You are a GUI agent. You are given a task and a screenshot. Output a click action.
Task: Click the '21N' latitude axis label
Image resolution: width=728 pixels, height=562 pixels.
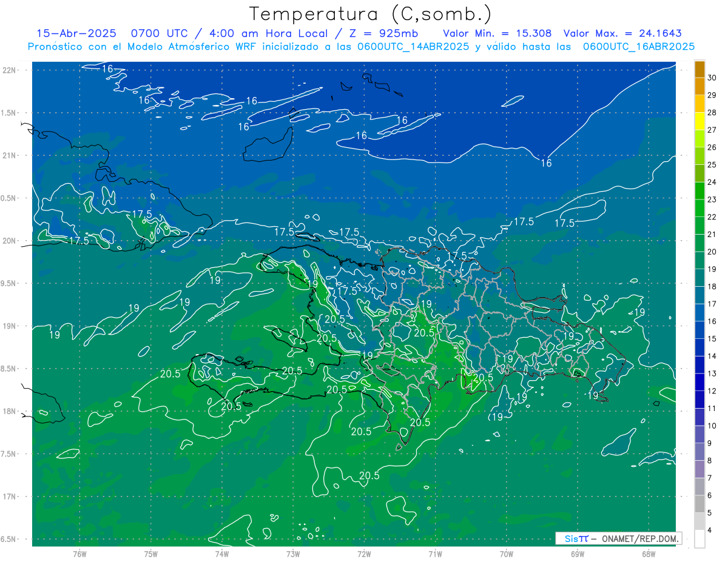pyautogui.click(x=9, y=156)
